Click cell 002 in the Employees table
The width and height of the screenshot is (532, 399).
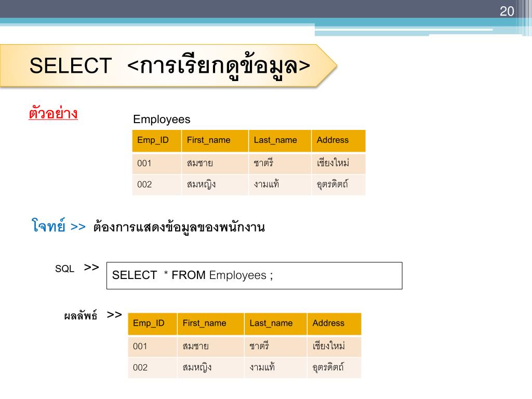[x=157, y=184]
